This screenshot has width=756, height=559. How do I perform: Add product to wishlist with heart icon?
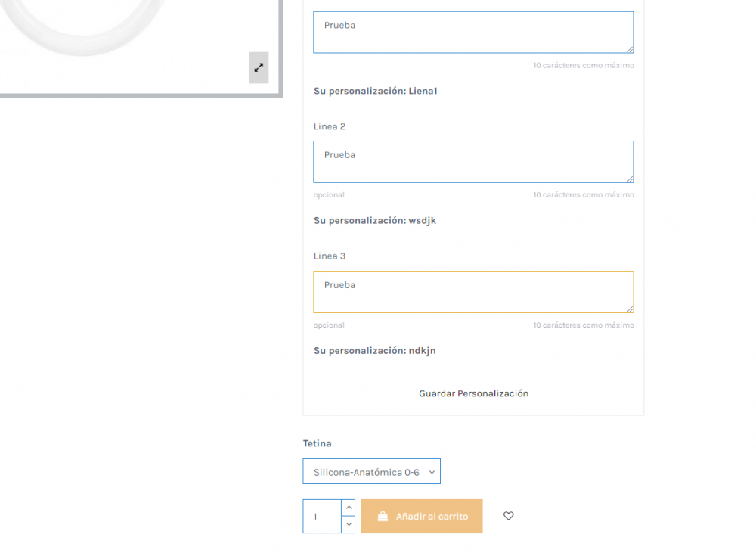[509, 516]
